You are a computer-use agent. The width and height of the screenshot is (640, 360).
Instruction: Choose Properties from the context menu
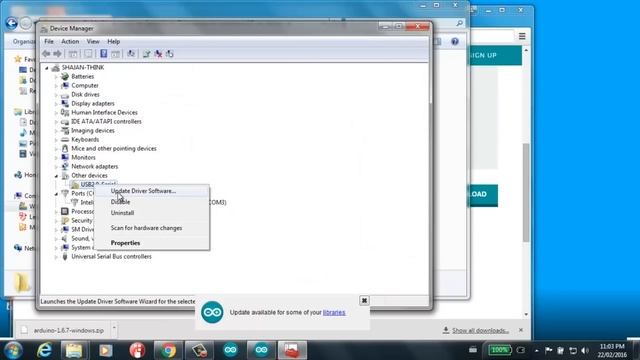tap(152, 242)
